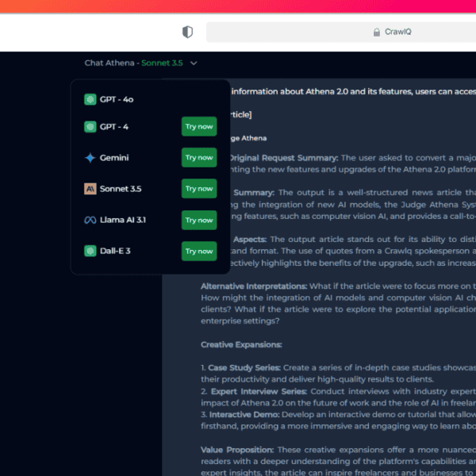Click the 'Aspects:' paragraph heading
The image size is (476, 476).
[250, 240]
